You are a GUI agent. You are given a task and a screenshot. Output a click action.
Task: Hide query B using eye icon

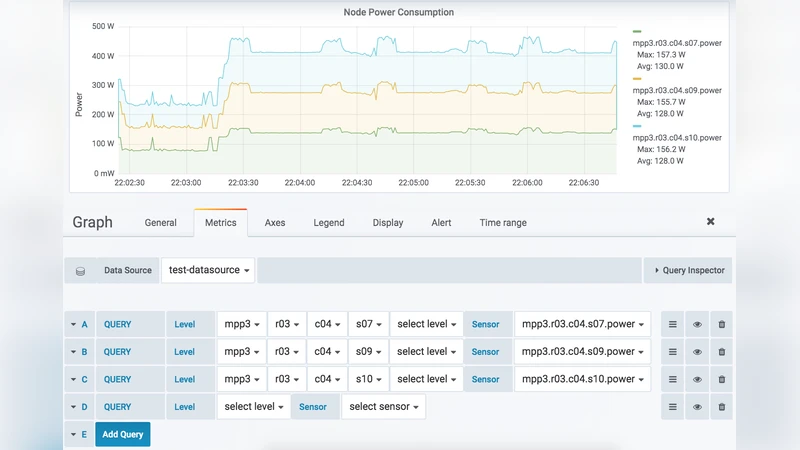click(x=697, y=352)
